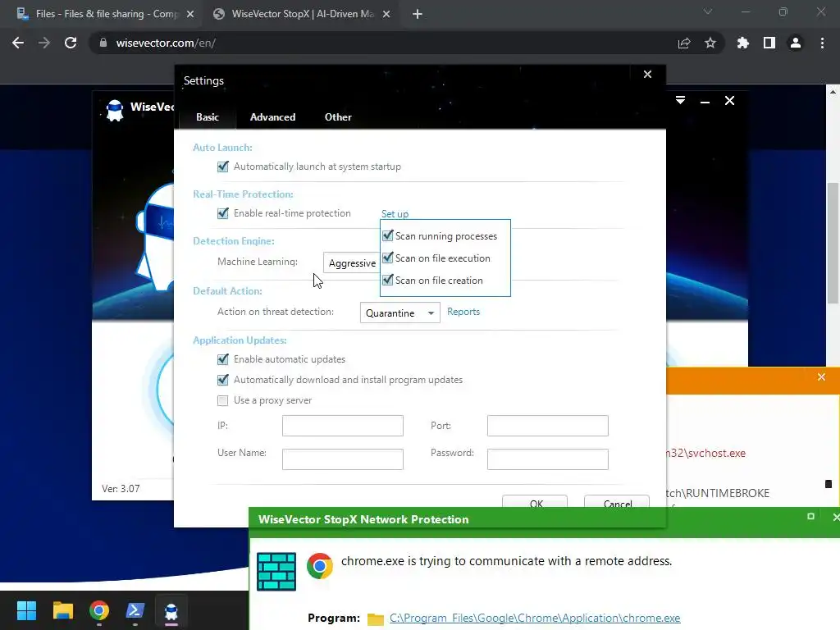Screen dimensions: 840x630
Task: Uncheck Scan on file execution
Action: pos(388,258)
